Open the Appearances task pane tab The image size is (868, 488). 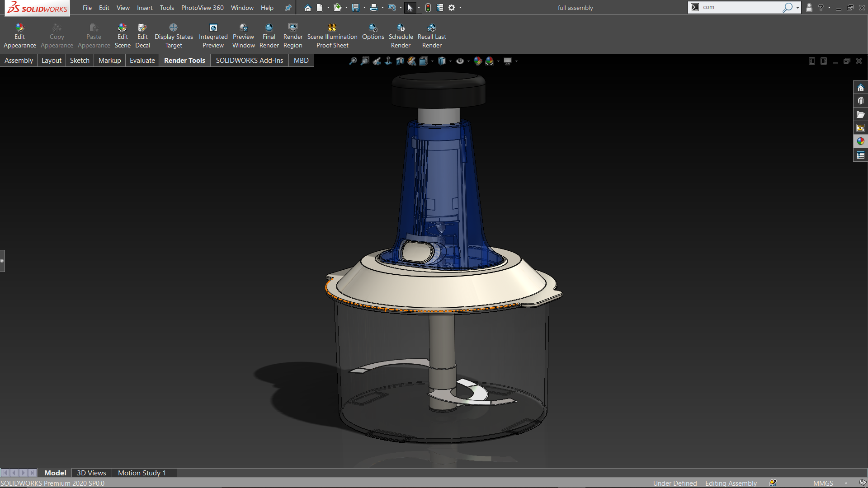coord(860,141)
